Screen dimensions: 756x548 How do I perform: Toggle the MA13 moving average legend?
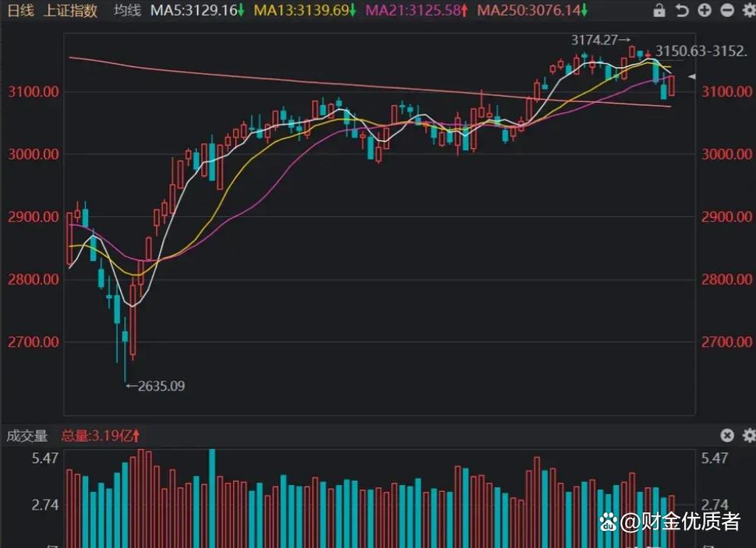304,12
